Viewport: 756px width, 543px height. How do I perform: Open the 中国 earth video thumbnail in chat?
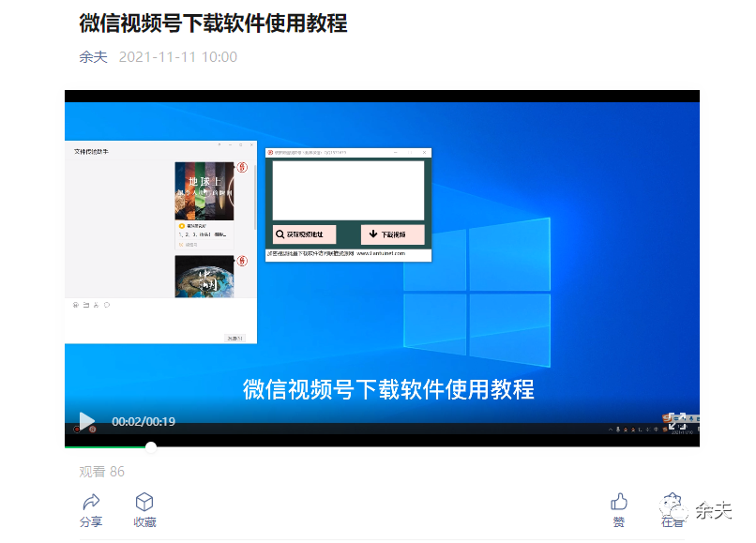click(x=204, y=277)
